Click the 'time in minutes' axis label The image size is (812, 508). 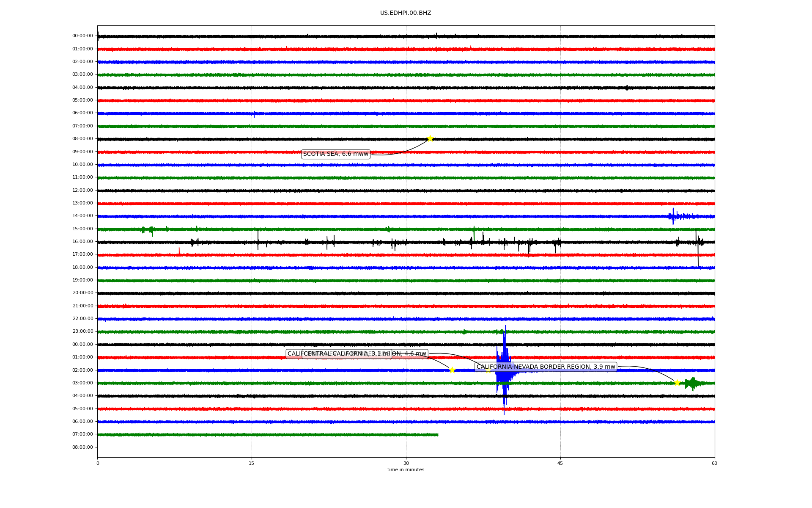point(406,470)
